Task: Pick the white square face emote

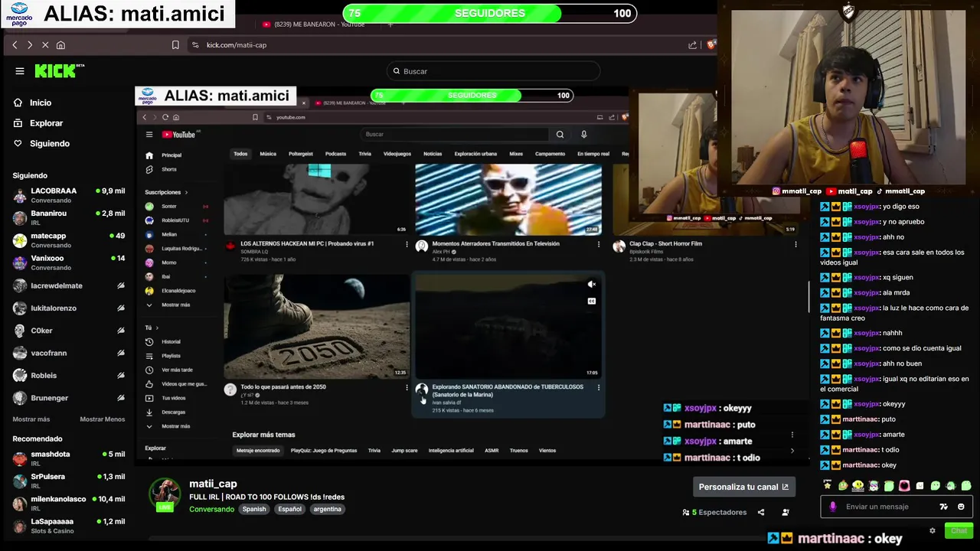Action: point(920,485)
